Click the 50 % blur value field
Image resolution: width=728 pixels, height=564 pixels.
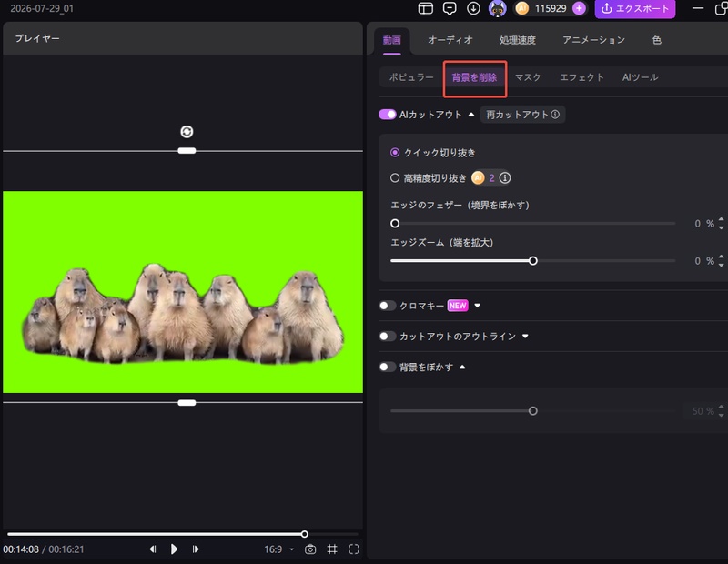pos(703,411)
